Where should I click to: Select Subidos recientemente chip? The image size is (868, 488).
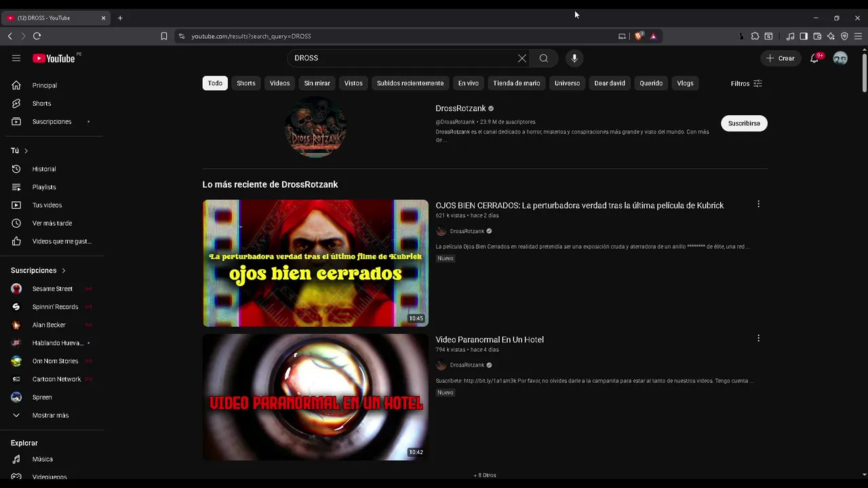pos(410,83)
